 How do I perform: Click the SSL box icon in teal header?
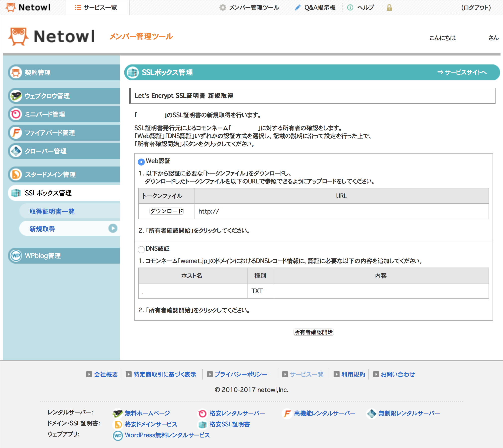(x=133, y=72)
